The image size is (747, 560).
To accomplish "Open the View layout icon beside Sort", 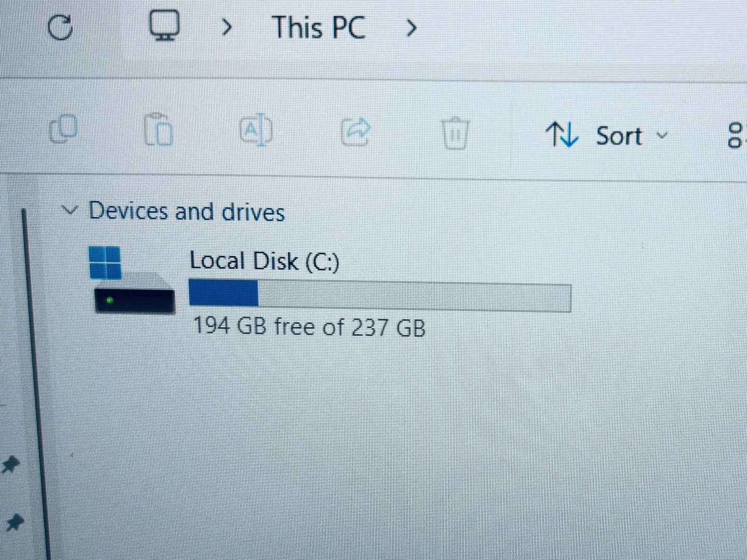I will pos(736,135).
